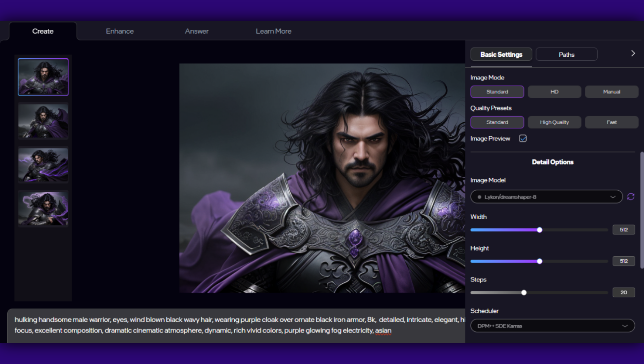This screenshot has width=644, height=364.
Task: Collapse the settings panel with the right arrow
Action: [x=633, y=53]
